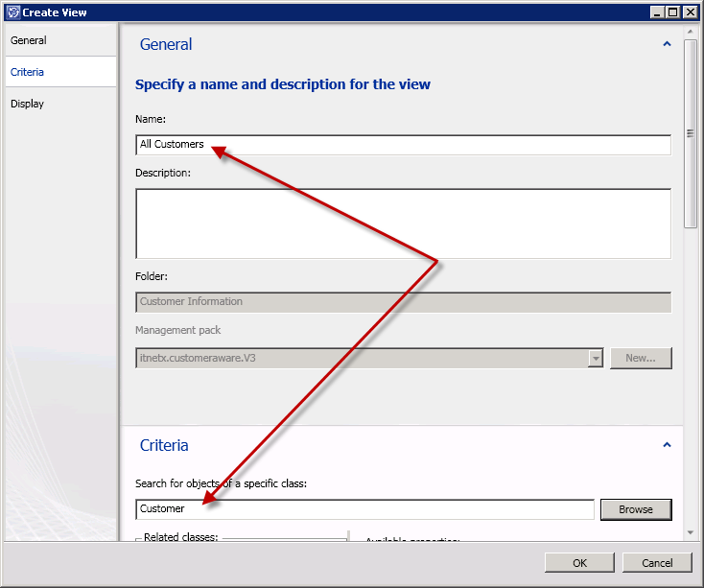Select the Criteria tab in sidebar
This screenshot has height=588, width=704.
(28, 72)
